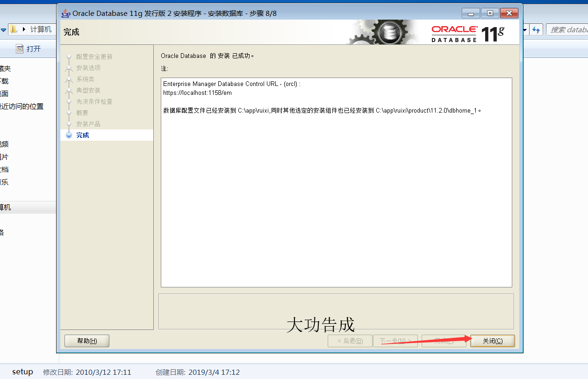588x379 pixels.
Task: Close the Oracle installer window via X
Action: pos(509,13)
